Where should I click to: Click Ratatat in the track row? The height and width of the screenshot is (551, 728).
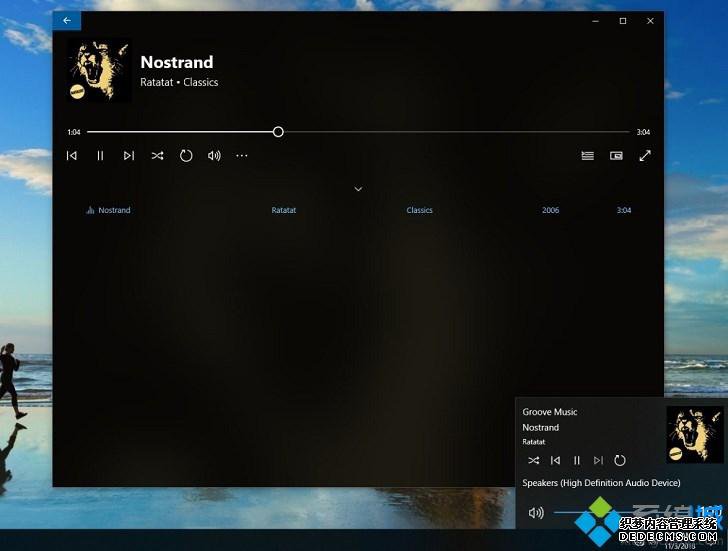click(284, 210)
